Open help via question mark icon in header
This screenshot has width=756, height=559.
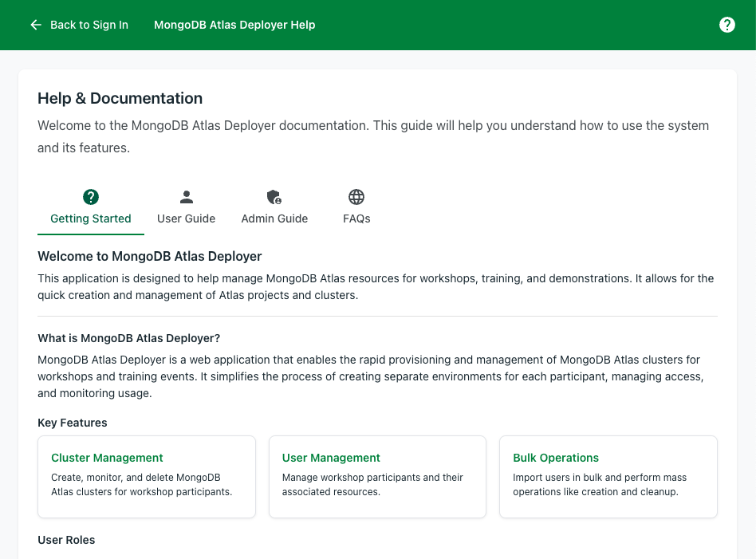726,25
